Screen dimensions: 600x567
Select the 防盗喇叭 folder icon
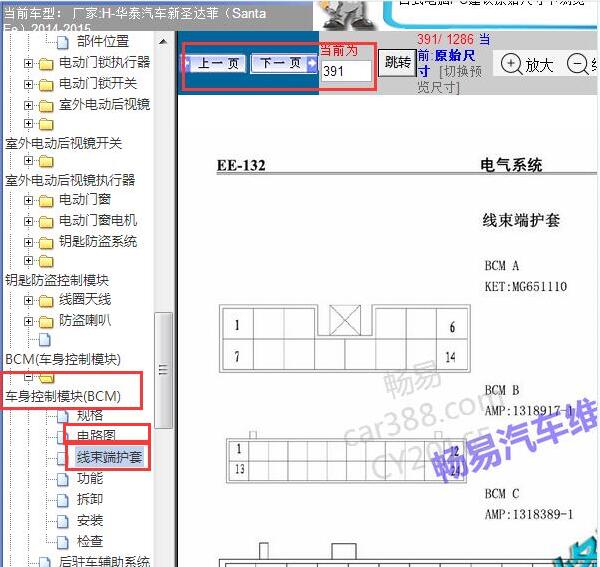tap(46, 322)
